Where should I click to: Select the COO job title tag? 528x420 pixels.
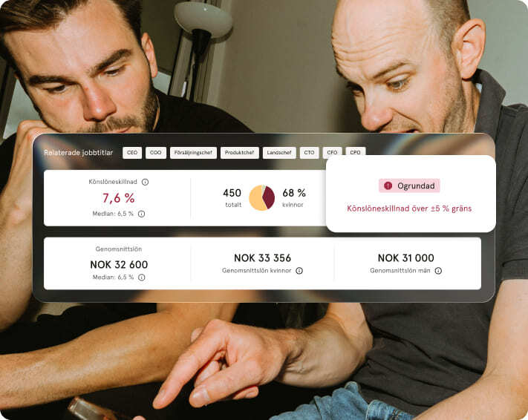(x=155, y=153)
